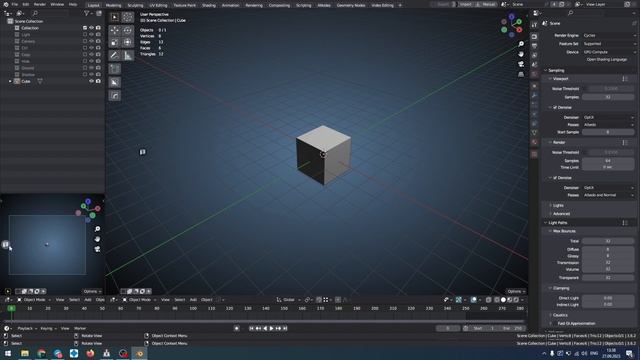Disable the Render Denoise checkbox
Image resolution: width=640 pixels, height=360 pixels.
point(555,178)
